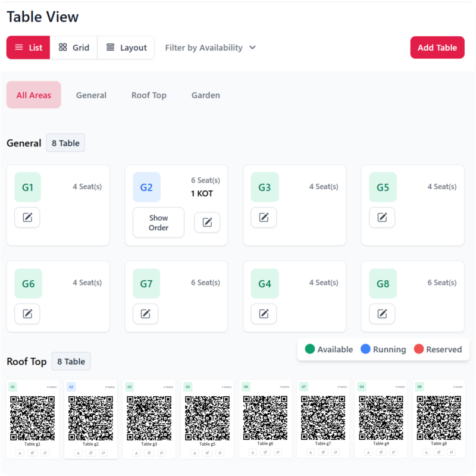Screen dimensions: 476x476
Task: Open the Filter by Availability dropdown
Action: (x=210, y=48)
